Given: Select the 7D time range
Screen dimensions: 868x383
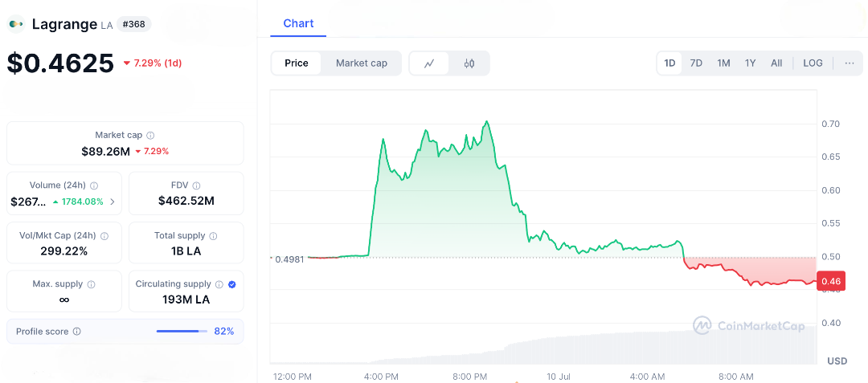Looking at the screenshot, I should [696, 63].
